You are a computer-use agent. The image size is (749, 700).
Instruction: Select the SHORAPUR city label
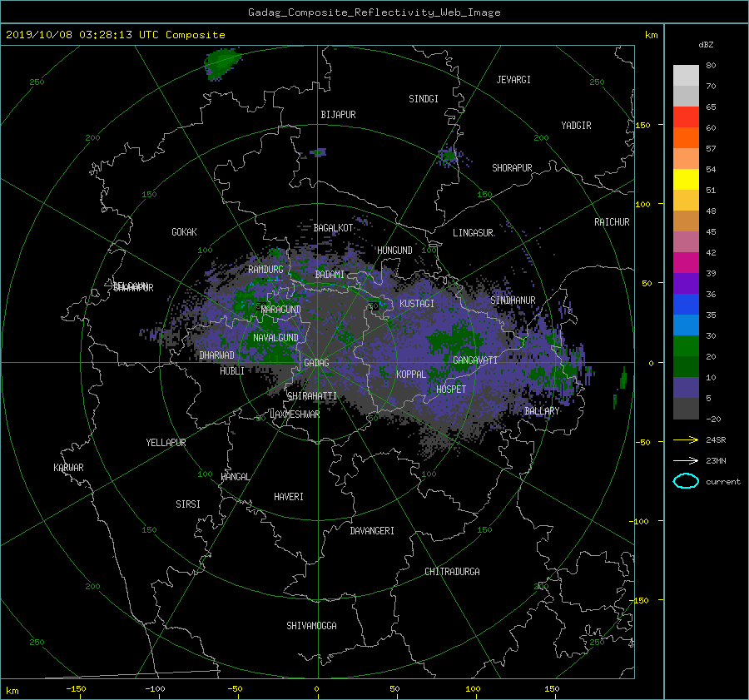512,168
